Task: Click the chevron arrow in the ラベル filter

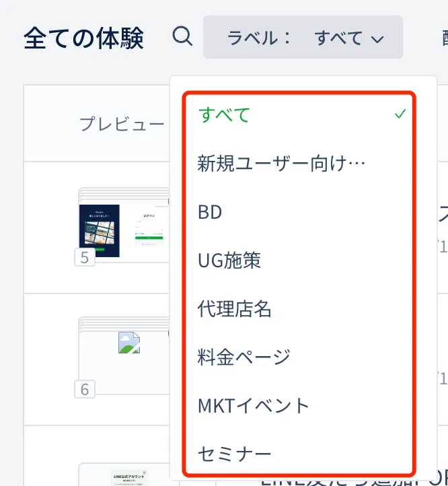Action: 377,39
